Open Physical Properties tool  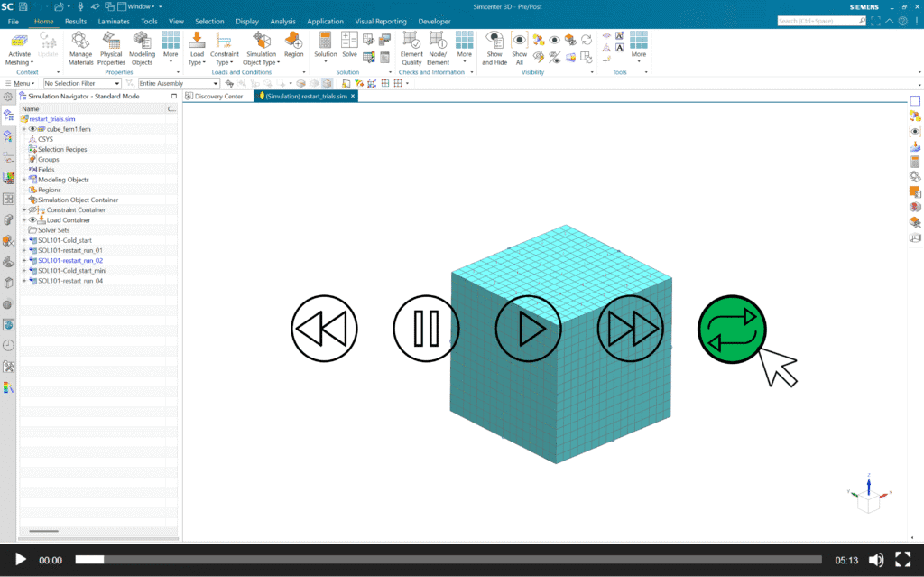[111, 42]
